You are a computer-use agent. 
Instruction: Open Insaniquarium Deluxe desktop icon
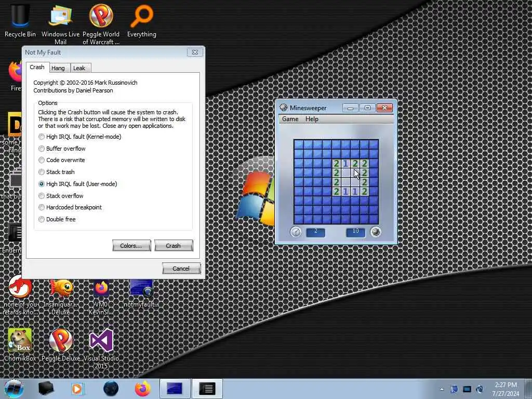60,297
